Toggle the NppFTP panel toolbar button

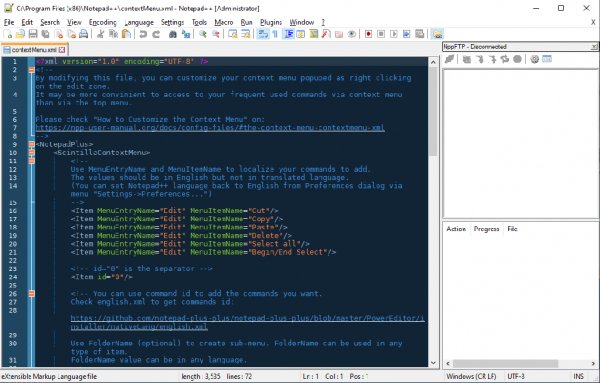click(x=437, y=34)
